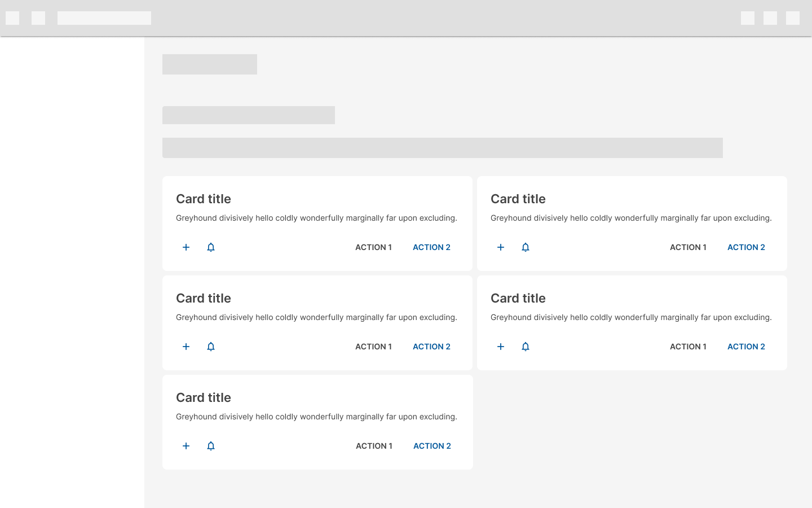
Task: Hit the bell icon in the middle-left card
Action: (x=211, y=347)
